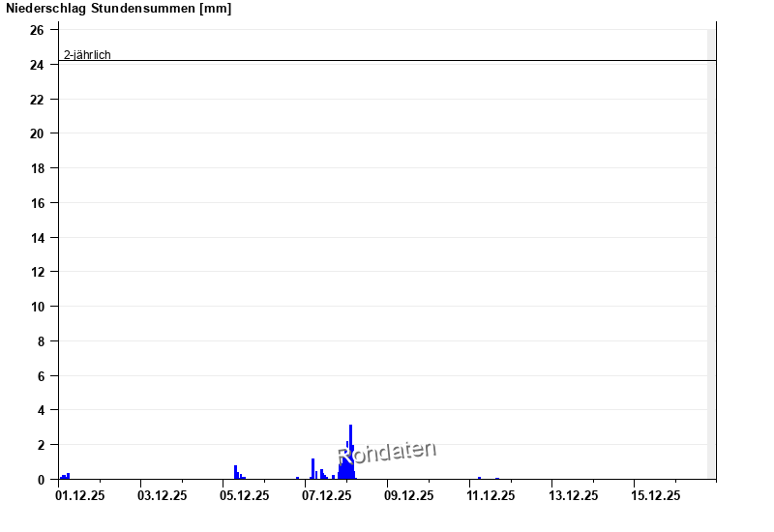This screenshot has height=532, width=774.
Task: Click the y-axis value 26
Action: pos(37,30)
